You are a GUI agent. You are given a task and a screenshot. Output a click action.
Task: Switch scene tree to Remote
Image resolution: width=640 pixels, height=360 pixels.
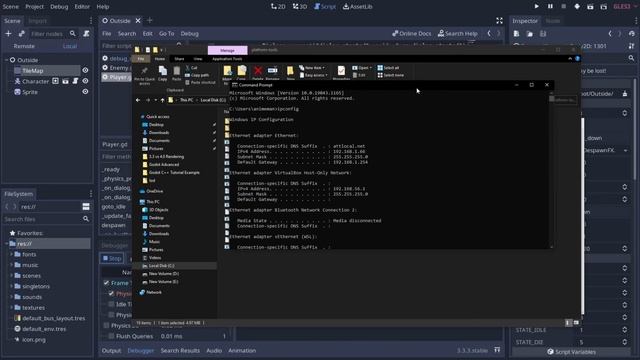pos(24,46)
